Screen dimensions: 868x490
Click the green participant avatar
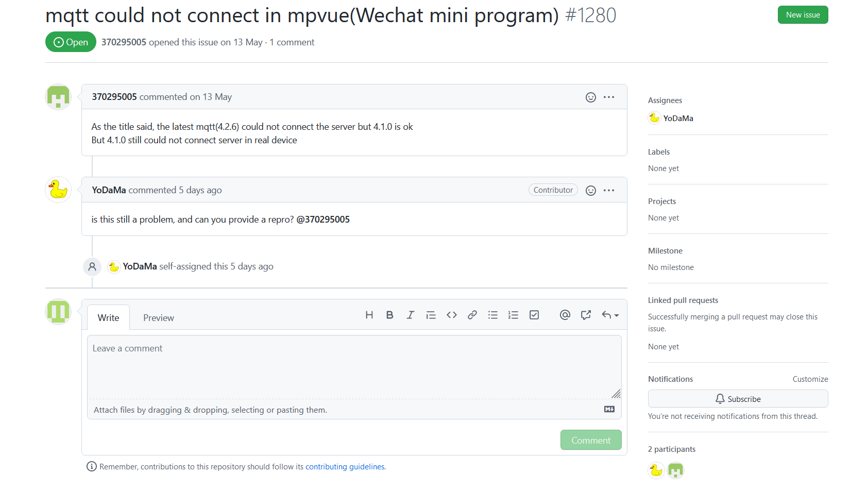click(x=675, y=470)
